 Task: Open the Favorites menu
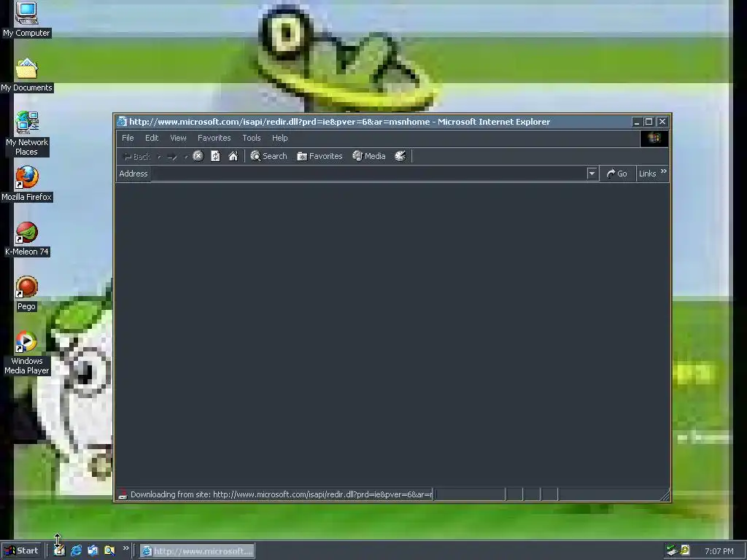(214, 138)
